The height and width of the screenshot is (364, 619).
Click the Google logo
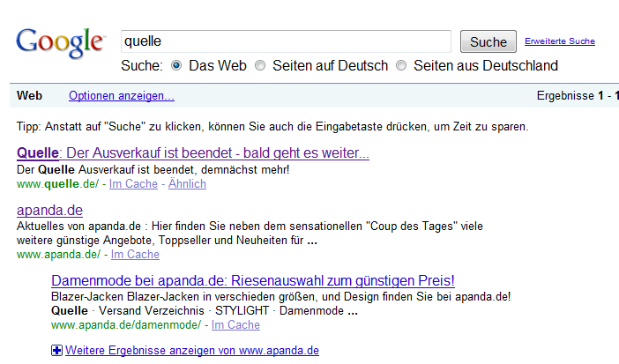point(59,43)
